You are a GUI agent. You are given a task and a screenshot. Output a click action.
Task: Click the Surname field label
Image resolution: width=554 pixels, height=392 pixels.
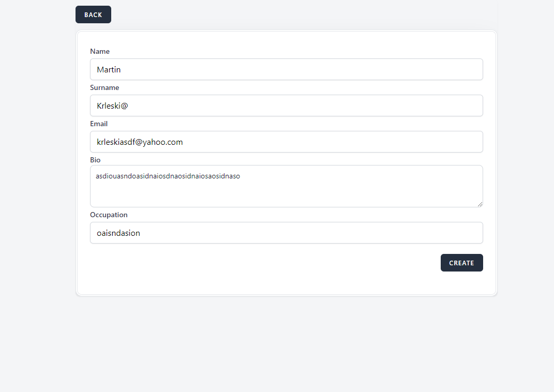coord(104,87)
